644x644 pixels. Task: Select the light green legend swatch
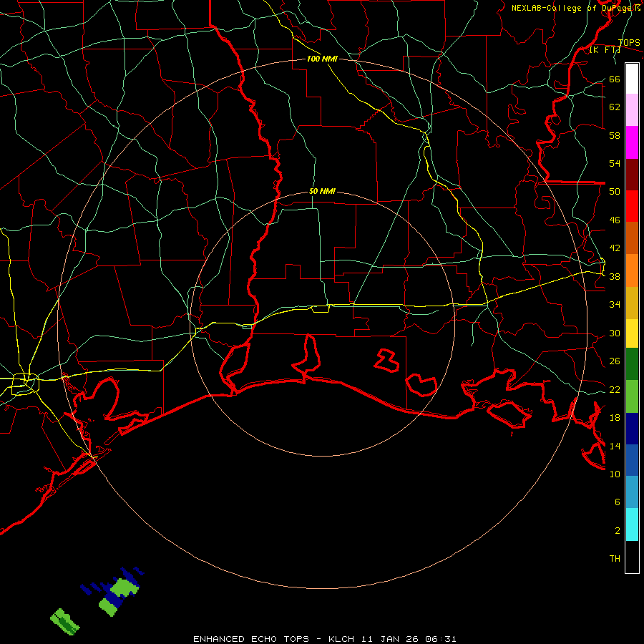click(x=632, y=396)
